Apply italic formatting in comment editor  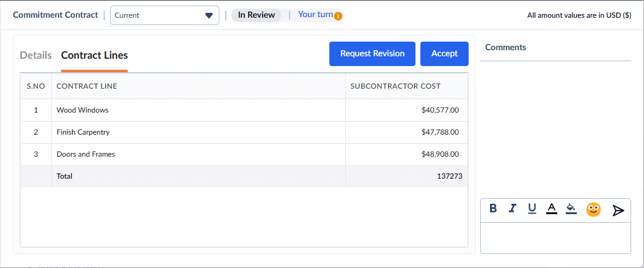coord(512,209)
